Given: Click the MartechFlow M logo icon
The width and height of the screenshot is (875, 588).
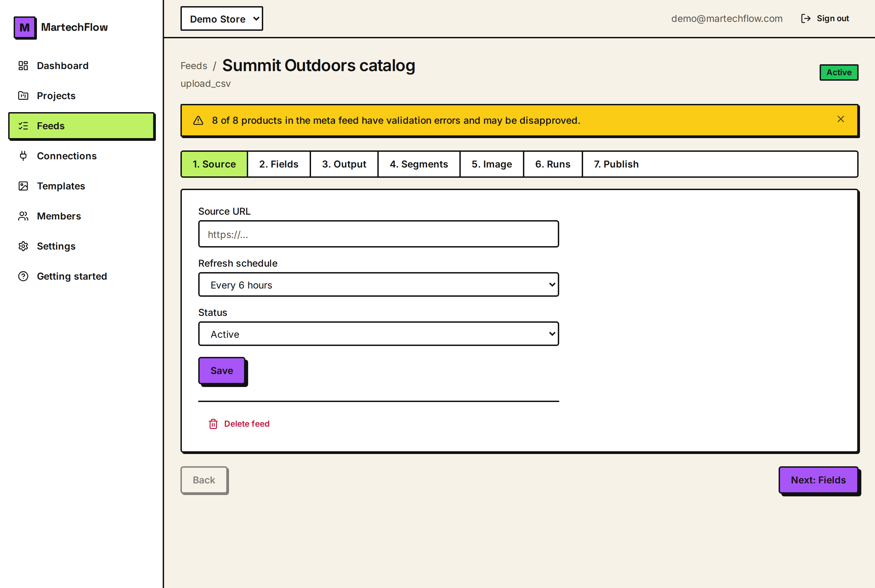Looking at the screenshot, I should coord(25,27).
